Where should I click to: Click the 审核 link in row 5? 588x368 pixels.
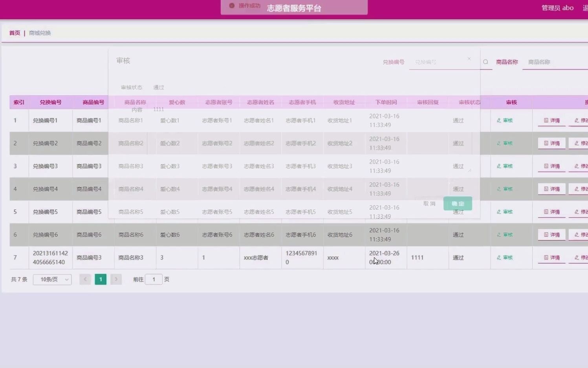click(505, 212)
